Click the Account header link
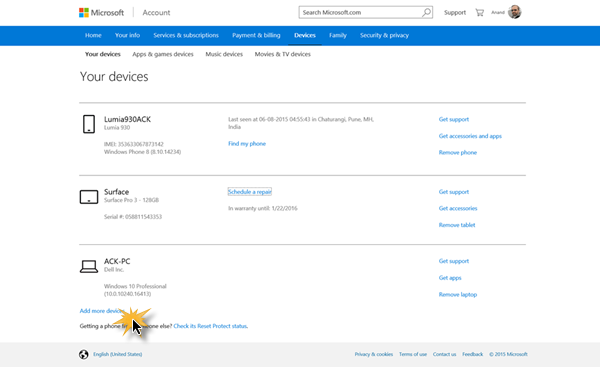 click(x=156, y=13)
